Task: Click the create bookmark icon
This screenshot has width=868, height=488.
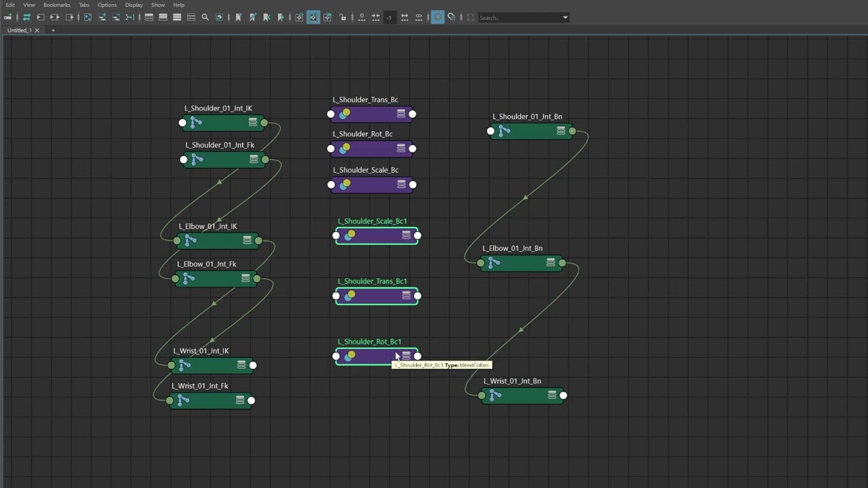Action: [x=238, y=17]
